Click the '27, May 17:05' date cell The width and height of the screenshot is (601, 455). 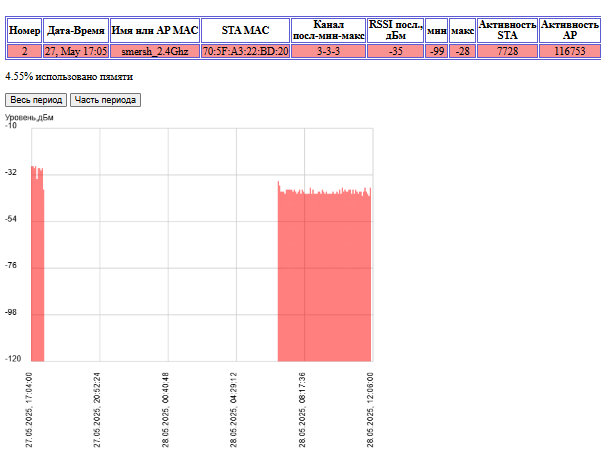(x=76, y=51)
